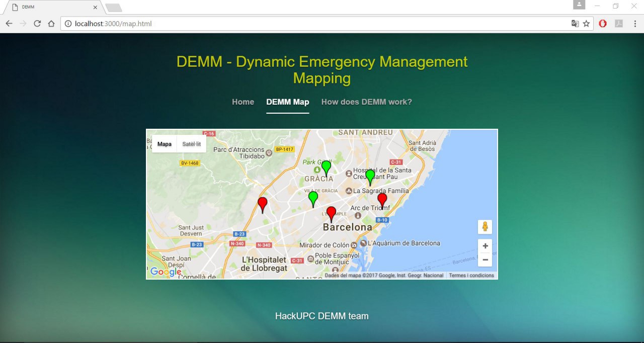Zoom in the map with the plus button
This screenshot has width=644, height=343.
(x=485, y=246)
